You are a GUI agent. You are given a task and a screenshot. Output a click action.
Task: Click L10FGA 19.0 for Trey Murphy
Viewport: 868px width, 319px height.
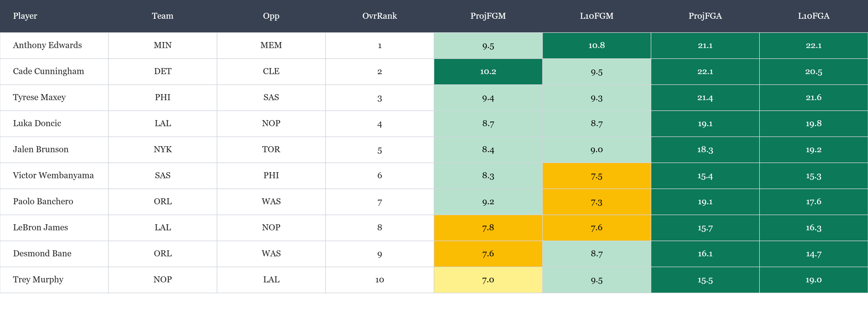tap(813, 280)
